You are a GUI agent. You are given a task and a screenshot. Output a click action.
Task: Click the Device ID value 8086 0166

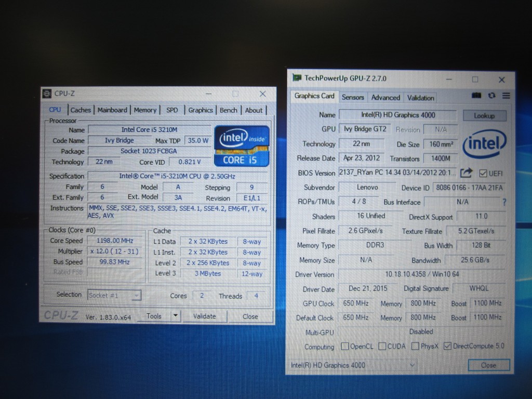469,188
